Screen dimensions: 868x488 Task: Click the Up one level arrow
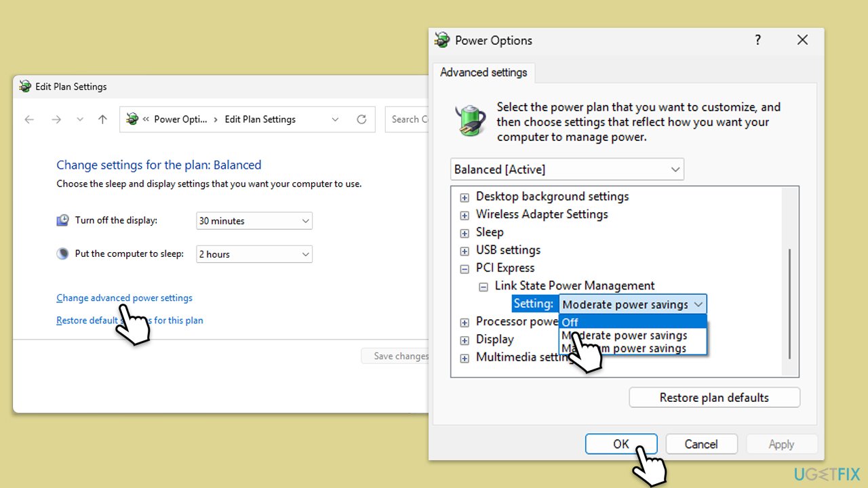102,119
